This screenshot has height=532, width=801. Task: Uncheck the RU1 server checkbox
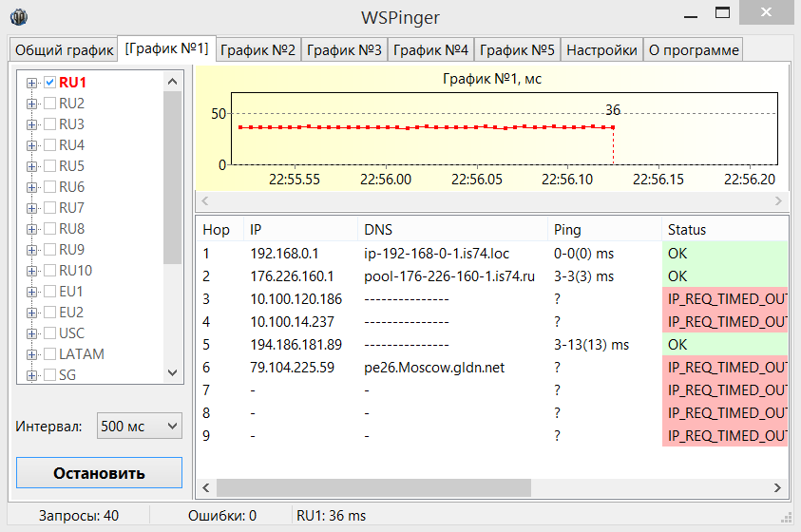click(x=50, y=83)
